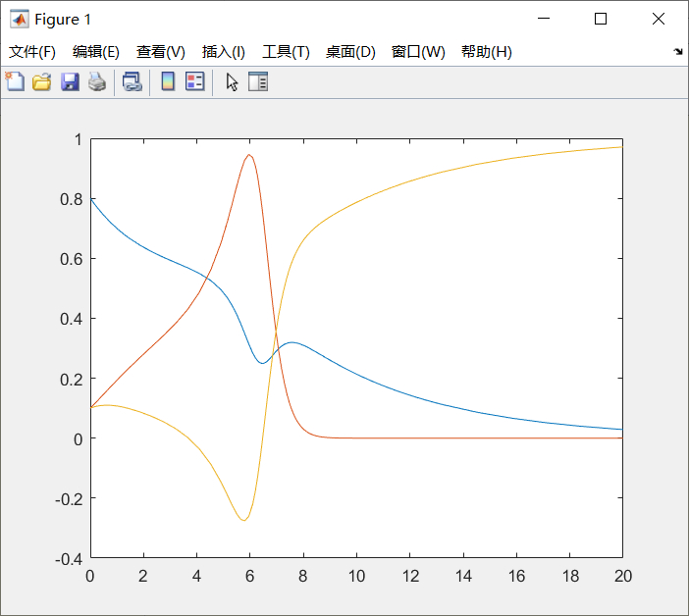
Task: Open the 工具(T) menu
Action: tap(286, 52)
